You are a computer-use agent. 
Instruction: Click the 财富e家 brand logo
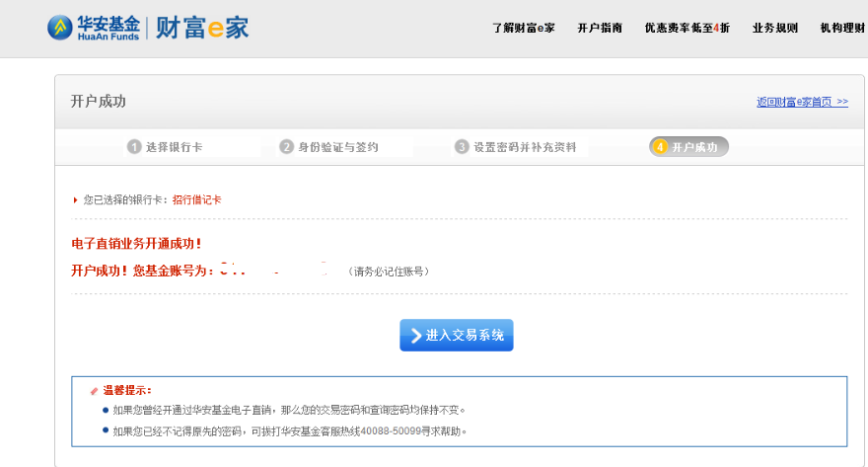tap(202, 27)
